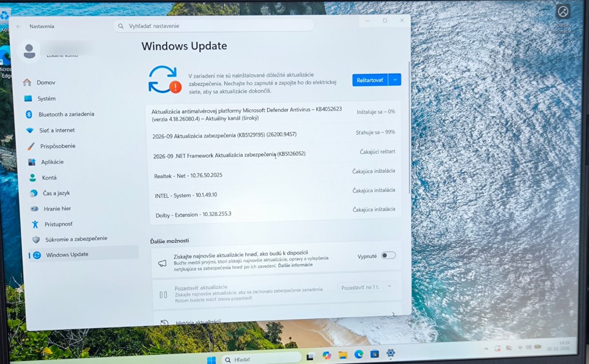Click the Windows Update sync status icon

[x=164, y=80]
